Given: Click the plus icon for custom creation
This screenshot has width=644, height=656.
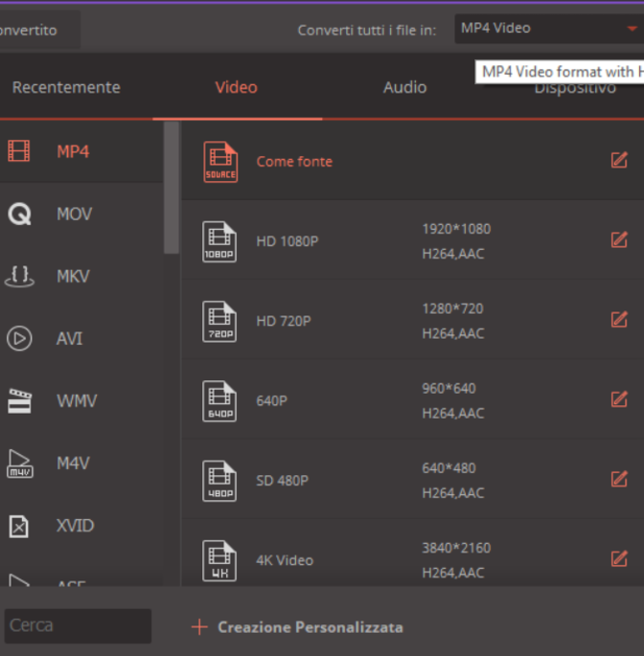Looking at the screenshot, I should (199, 627).
